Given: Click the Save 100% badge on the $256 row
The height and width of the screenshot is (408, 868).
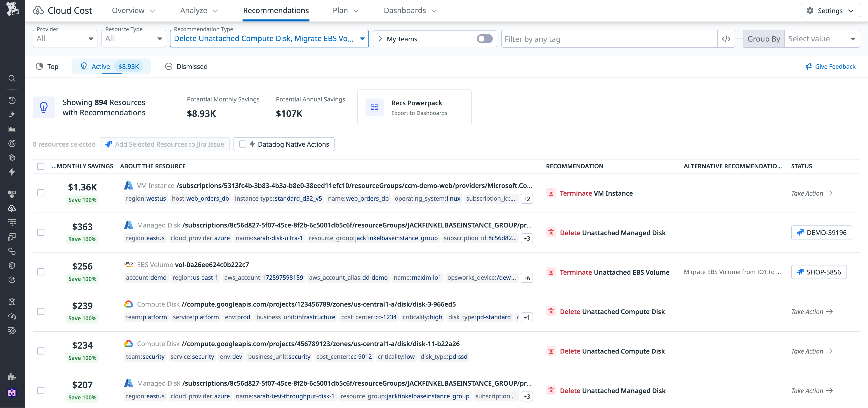Looking at the screenshot, I should 82,278.
